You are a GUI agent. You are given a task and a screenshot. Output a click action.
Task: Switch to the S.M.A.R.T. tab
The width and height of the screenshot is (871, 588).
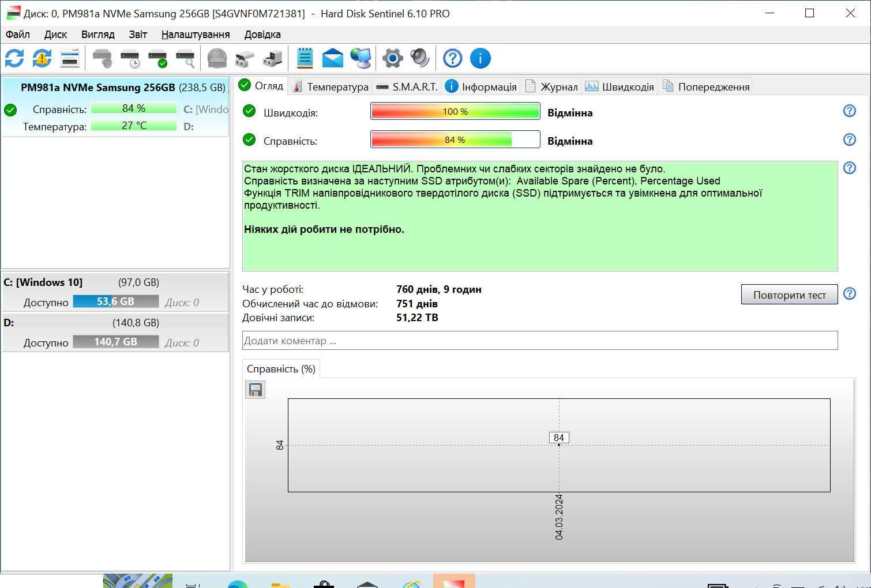tap(407, 86)
